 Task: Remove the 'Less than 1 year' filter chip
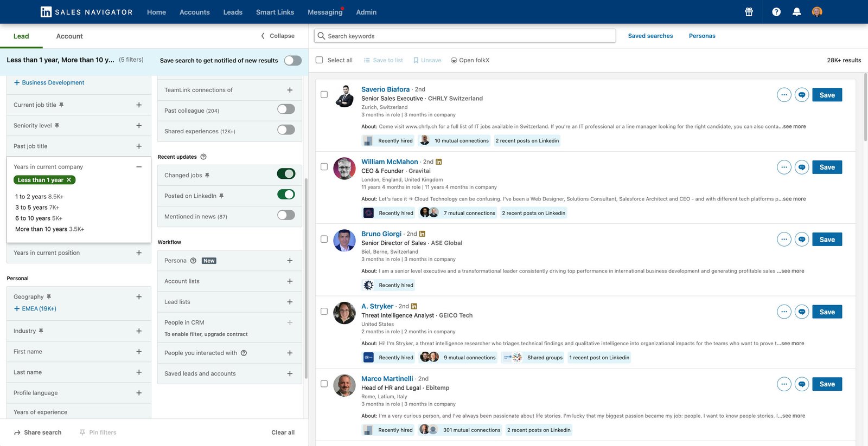tap(69, 180)
